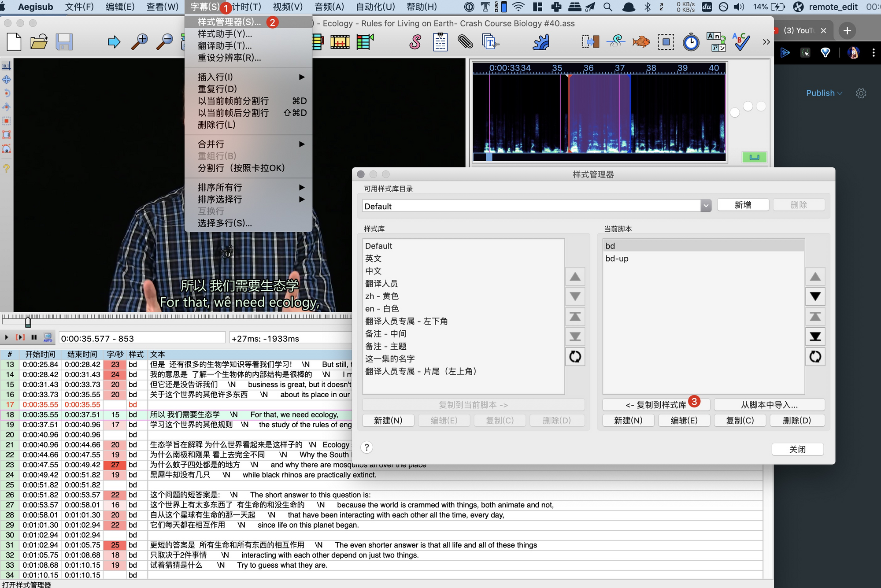881x588 pixels.
Task: Launch the spell checker ABC icon
Action: click(x=741, y=42)
